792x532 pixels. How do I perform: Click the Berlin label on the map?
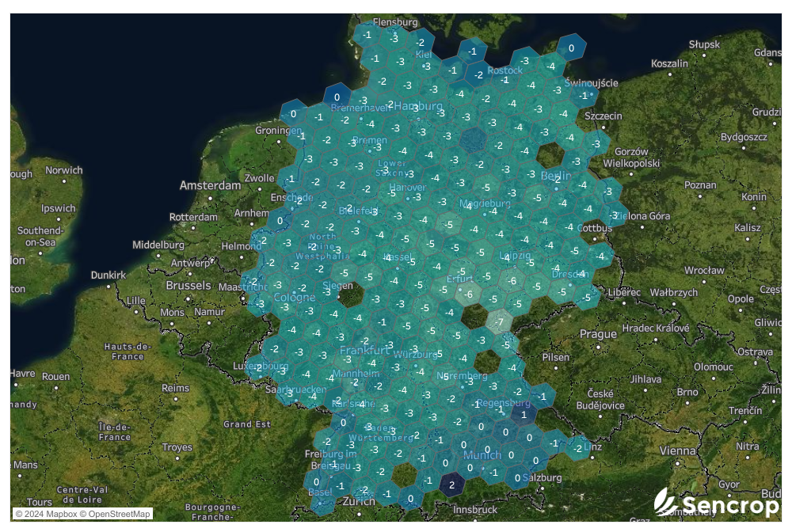coord(556,176)
